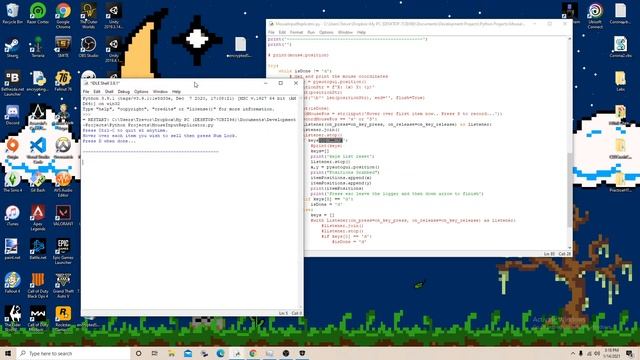Launch Fallout 4 from the desktop
Screen dimensions: 640x360
[12, 283]
